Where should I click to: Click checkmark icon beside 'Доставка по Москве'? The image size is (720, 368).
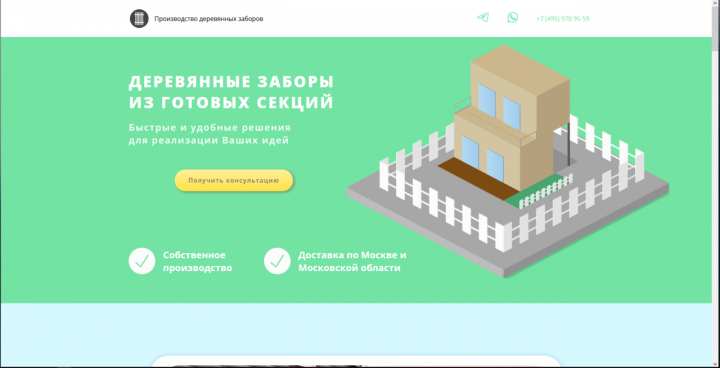(277, 261)
